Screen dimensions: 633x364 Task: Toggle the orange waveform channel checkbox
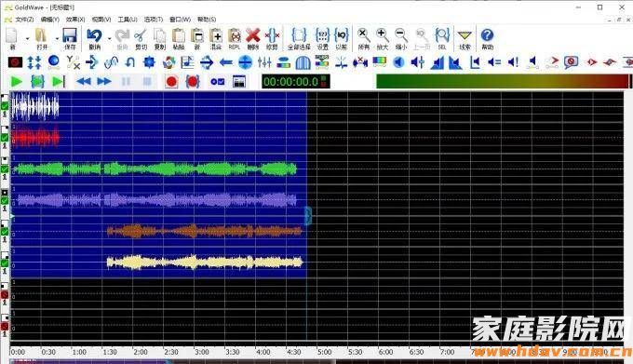click(5, 232)
